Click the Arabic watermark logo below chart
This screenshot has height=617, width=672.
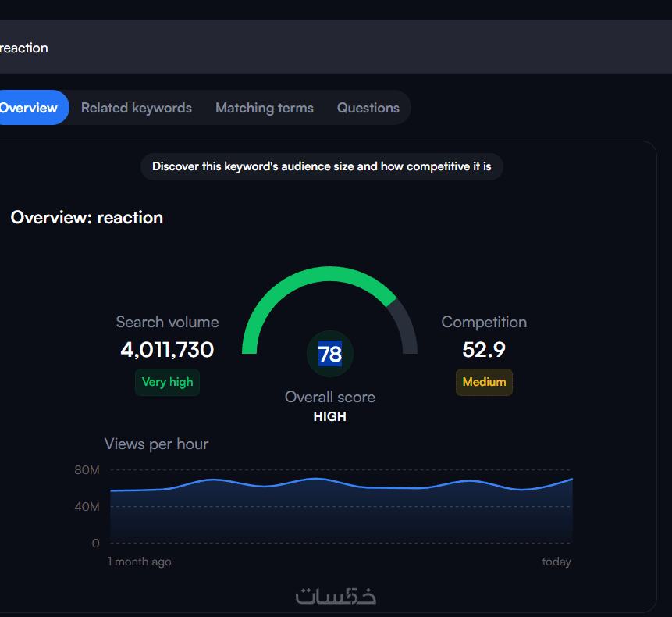coord(336,596)
